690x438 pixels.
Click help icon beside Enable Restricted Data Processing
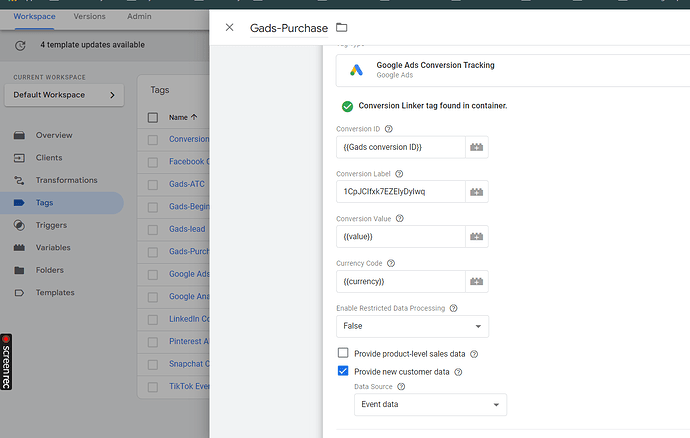(x=454, y=308)
